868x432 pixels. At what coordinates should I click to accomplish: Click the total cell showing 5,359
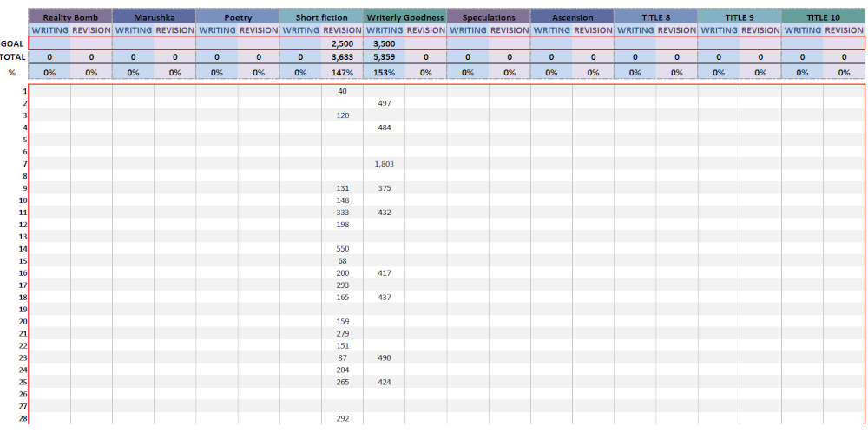click(384, 56)
